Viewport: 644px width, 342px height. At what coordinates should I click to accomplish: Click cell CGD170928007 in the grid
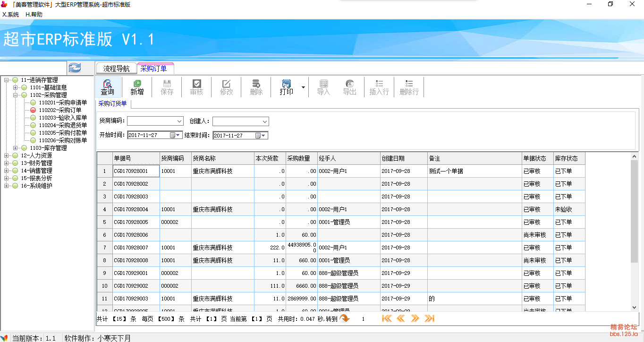point(136,248)
